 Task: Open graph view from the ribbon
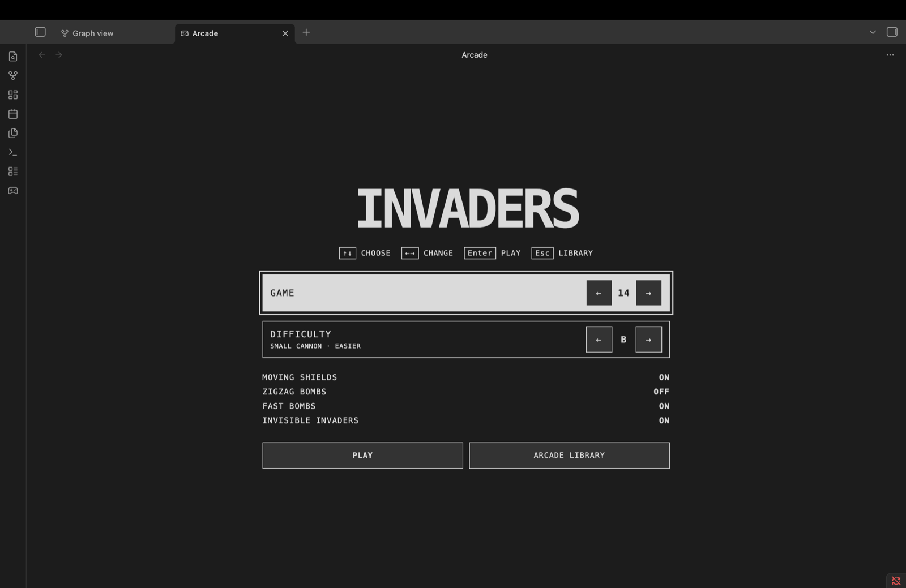[13, 75]
